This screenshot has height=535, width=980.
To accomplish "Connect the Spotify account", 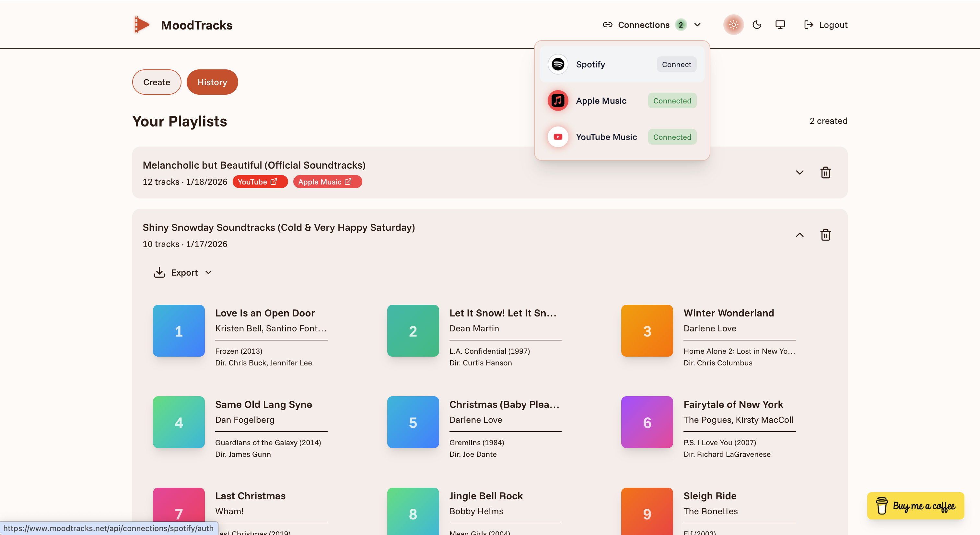I will [x=676, y=64].
